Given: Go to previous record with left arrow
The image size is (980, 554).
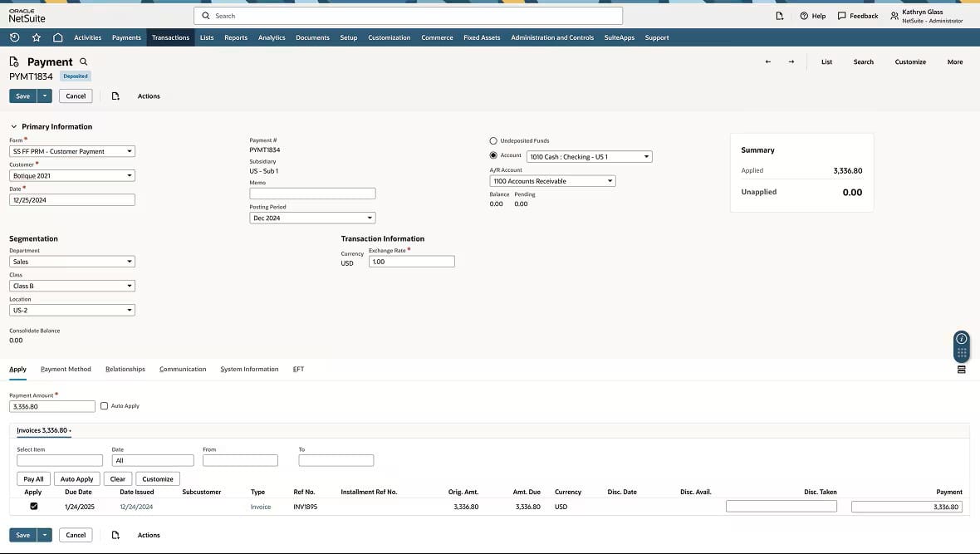Looking at the screenshot, I should [767, 61].
